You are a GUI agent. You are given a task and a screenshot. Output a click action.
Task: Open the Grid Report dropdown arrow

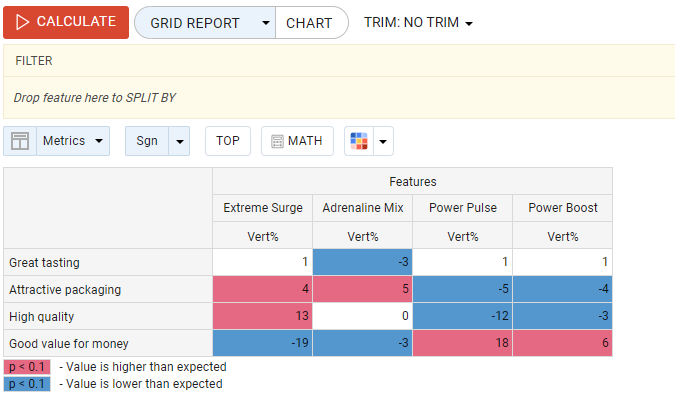click(x=265, y=22)
